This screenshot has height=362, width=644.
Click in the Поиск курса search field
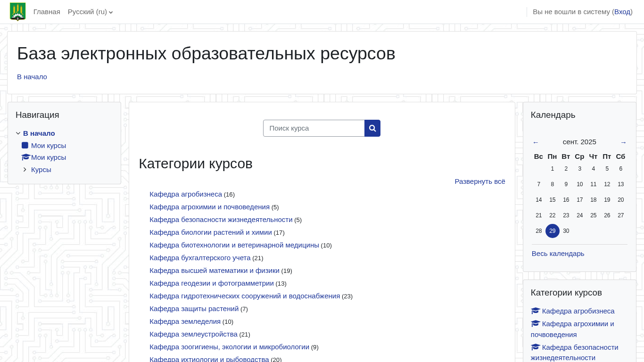point(314,128)
